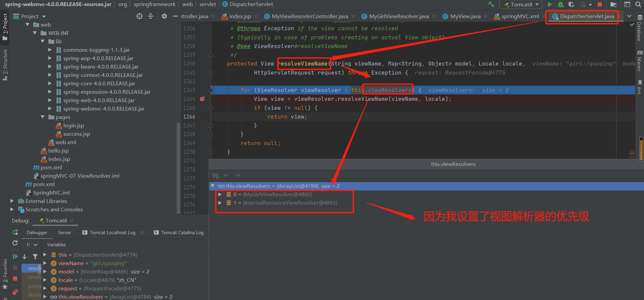Show hidden editor tabs dropdown arrow

click(x=629, y=16)
